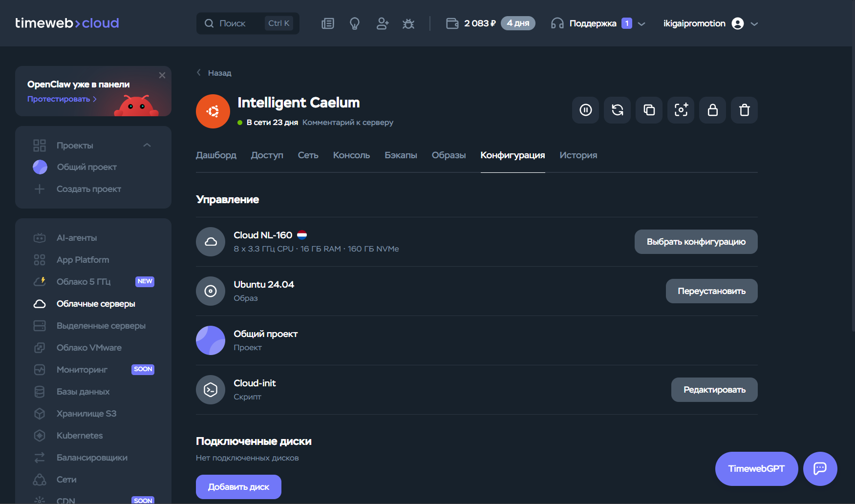Open Облако 5 ГГц sidebar item
Image resolution: width=855 pixels, height=504 pixels.
pyautogui.click(x=83, y=282)
